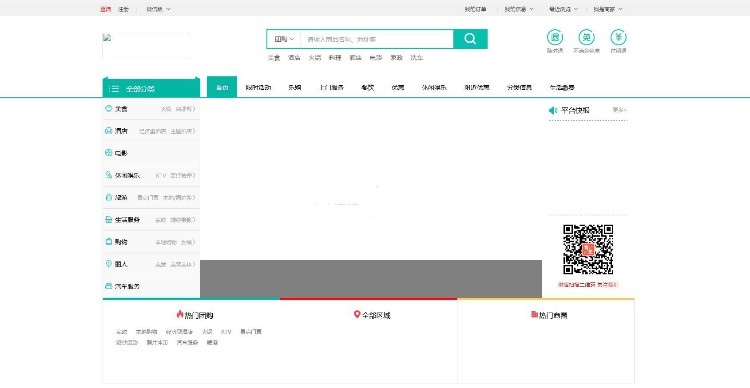Click the 休闲娱乐 sidebar category icon
Image resolution: width=750 pixels, height=388 pixels.
tap(108, 175)
